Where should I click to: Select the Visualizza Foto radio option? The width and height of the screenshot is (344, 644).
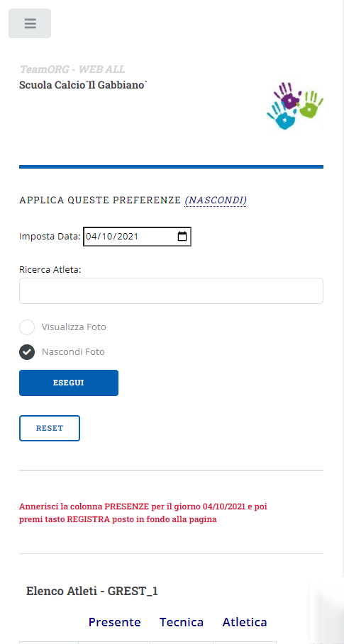[x=27, y=327]
